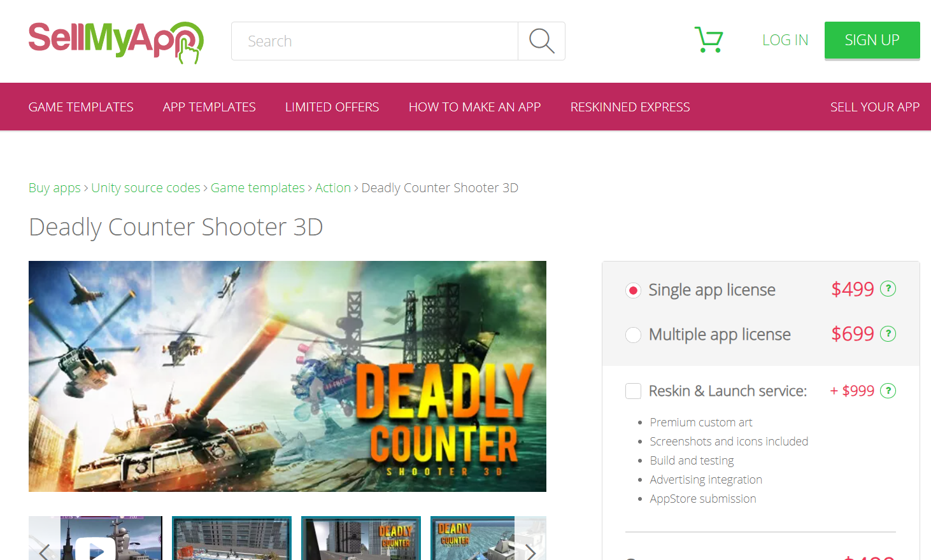Open the main Deadly Counter banner image
Viewport: 931px width, 560px height.
(x=287, y=376)
